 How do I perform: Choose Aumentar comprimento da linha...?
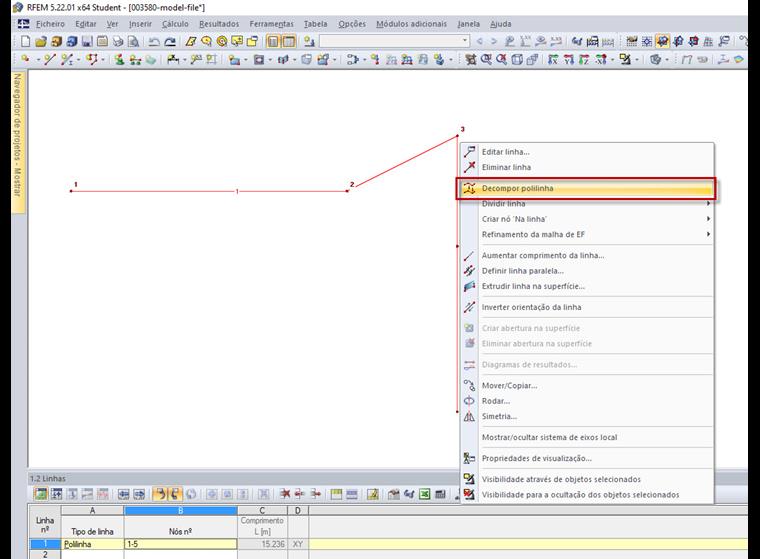[x=587, y=256]
